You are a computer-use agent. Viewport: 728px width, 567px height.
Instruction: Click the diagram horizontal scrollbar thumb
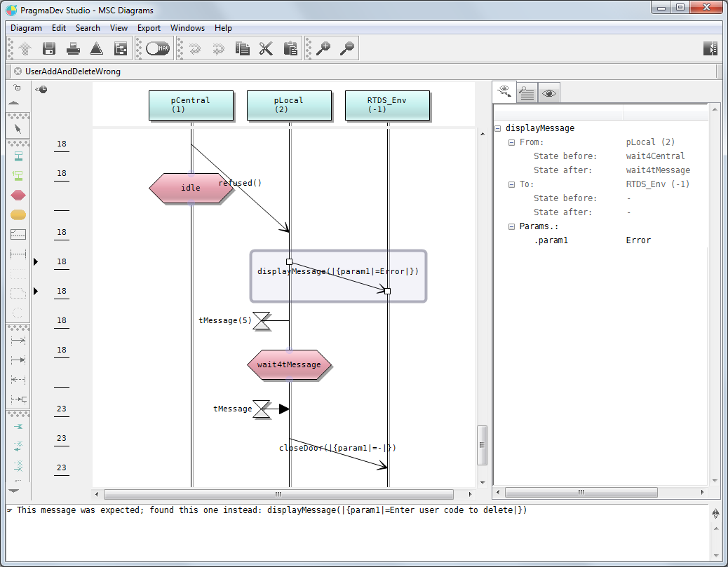click(x=277, y=493)
